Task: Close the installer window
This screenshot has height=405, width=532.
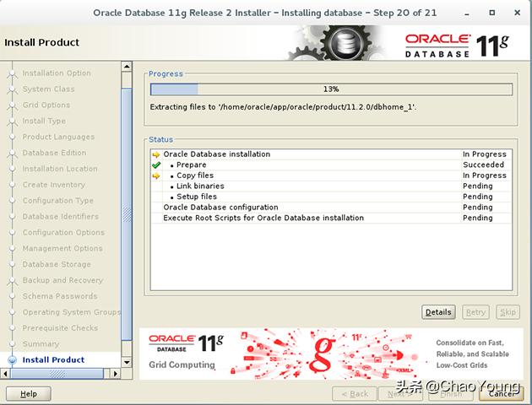Action: point(517,13)
